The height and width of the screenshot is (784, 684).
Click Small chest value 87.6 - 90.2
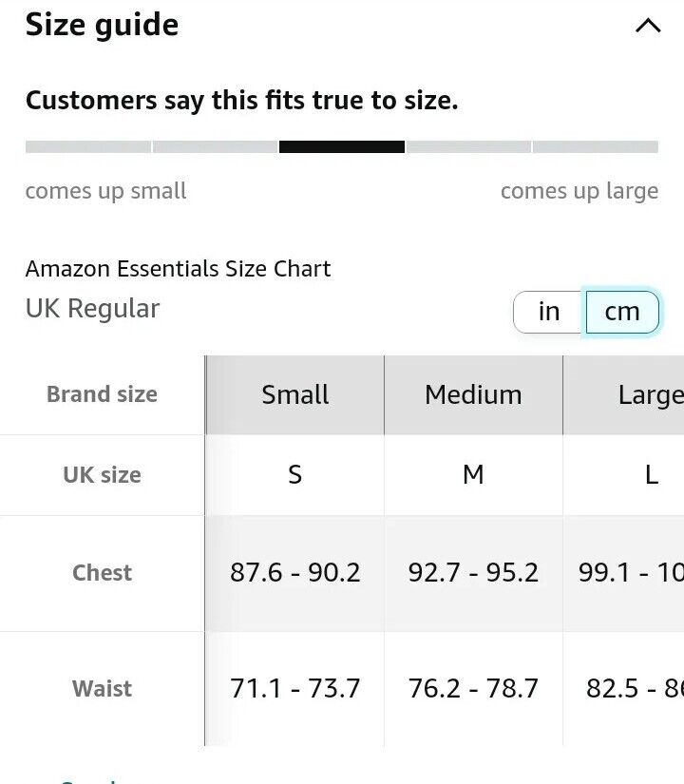coord(295,573)
